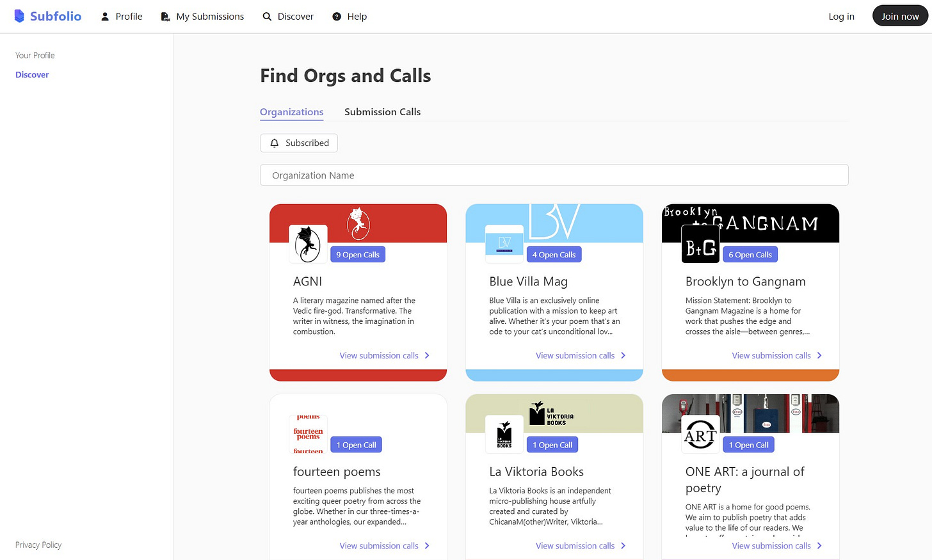The height and width of the screenshot is (560, 932).
Task: Click the La Viktoria Books banner image
Action: coord(554,413)
